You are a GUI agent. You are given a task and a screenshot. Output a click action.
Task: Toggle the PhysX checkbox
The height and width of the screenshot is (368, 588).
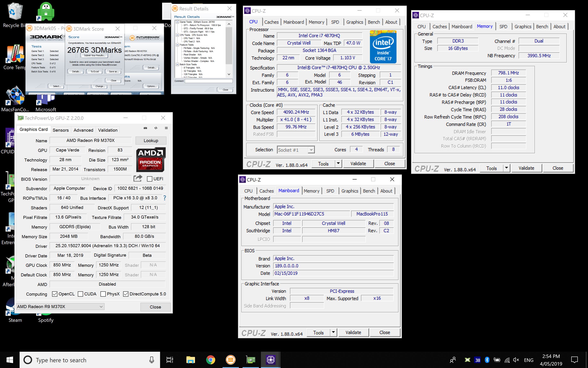point(103,294)
